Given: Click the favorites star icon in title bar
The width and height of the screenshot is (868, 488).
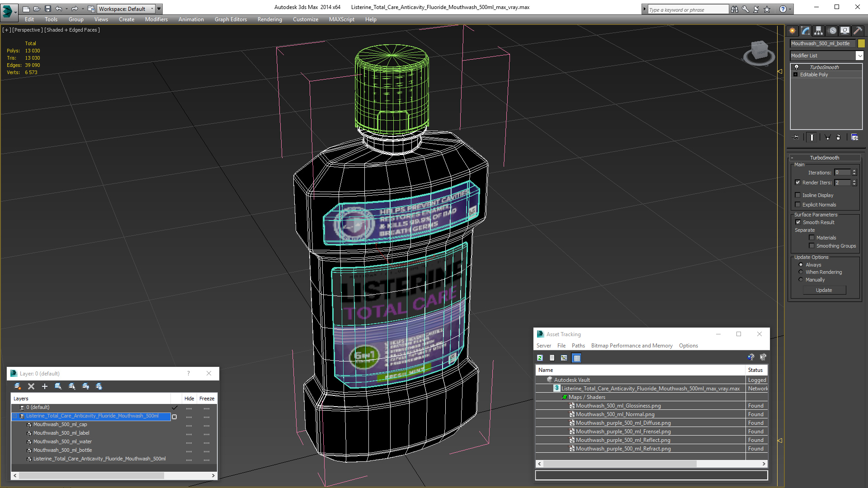Looking at the screenshot, I should [767, 9].
